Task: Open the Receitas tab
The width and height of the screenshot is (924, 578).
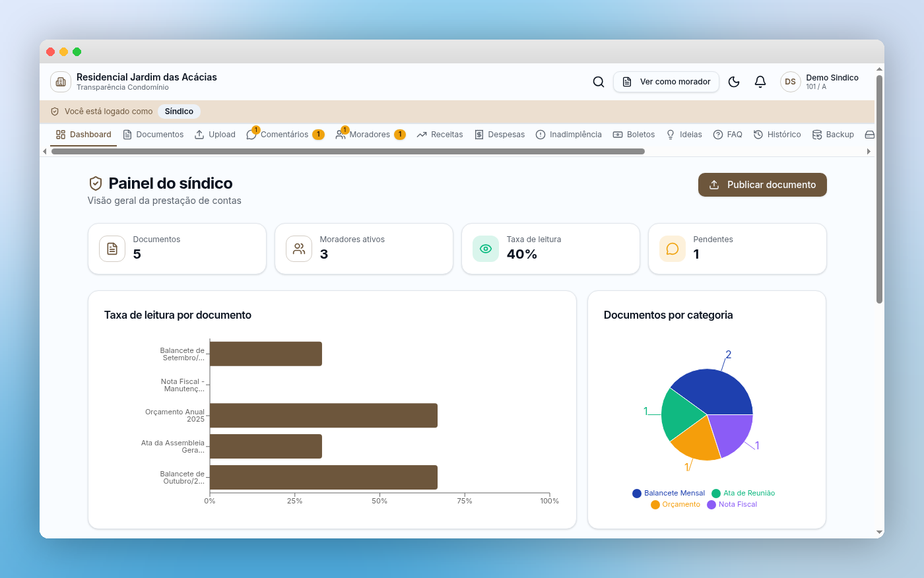Action: [x=440, y=135]
